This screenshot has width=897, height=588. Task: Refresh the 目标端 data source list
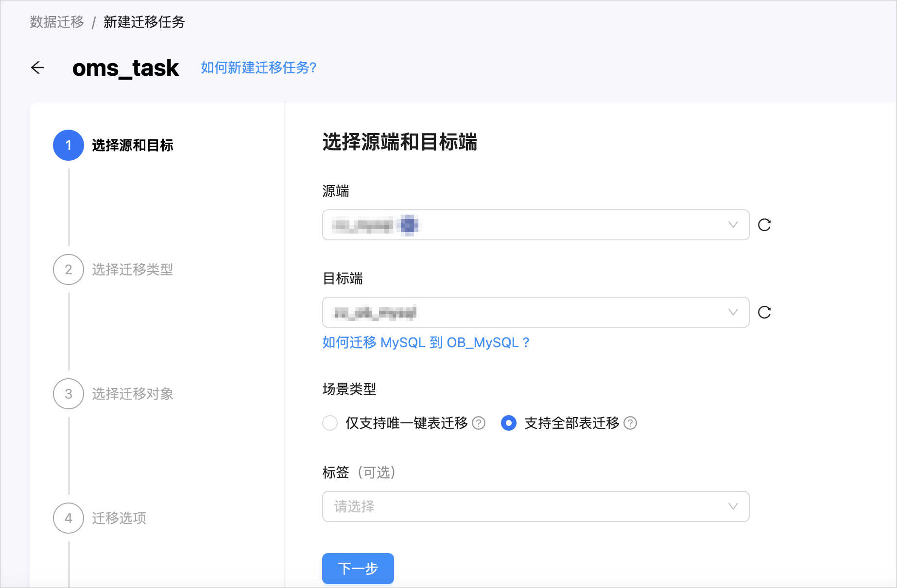[x=764, y=312]
